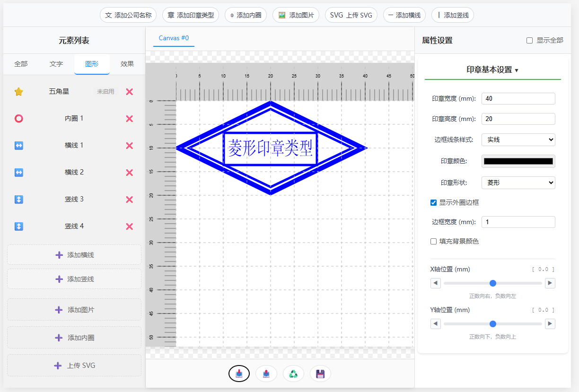Click the right arrow of Y轴位置 slider
Image resolution: width=579 pixels, height=392 pixels.
(x=550, y=324)
